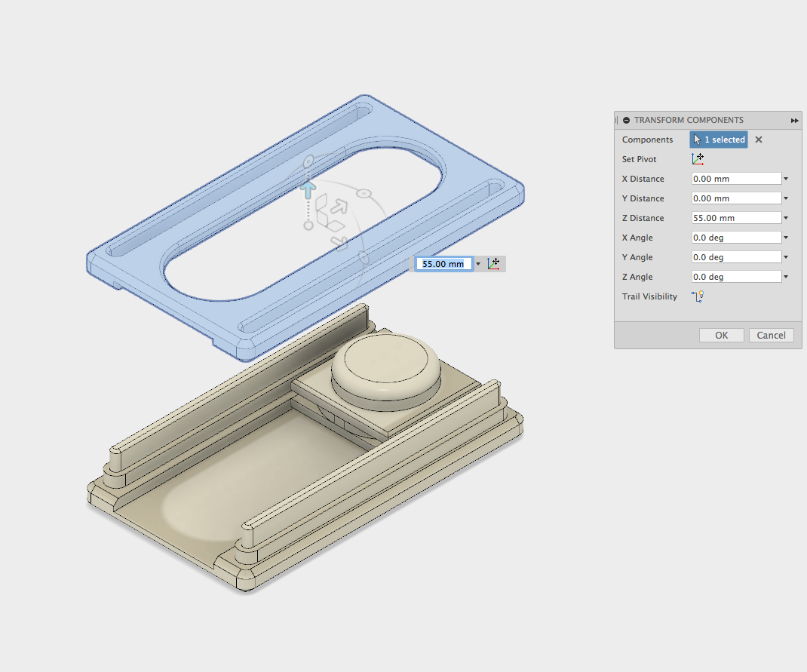Image resolution: width=807 pixels, height=672 pixels.
Task: Click the selection cursor icon on '1 selected'
Action: (697, 140)
